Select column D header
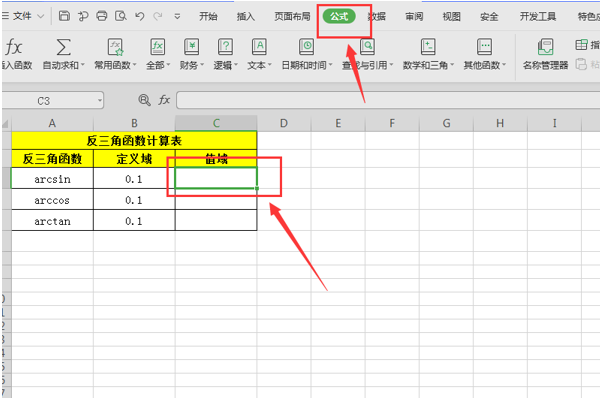 point(284,123)
